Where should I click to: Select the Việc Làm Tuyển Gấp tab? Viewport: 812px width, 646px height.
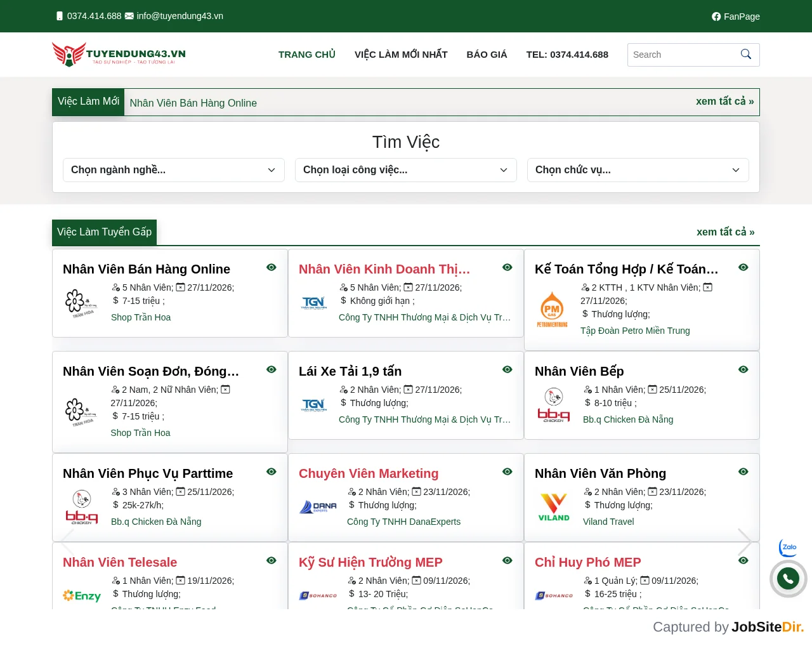click(104, 232)
